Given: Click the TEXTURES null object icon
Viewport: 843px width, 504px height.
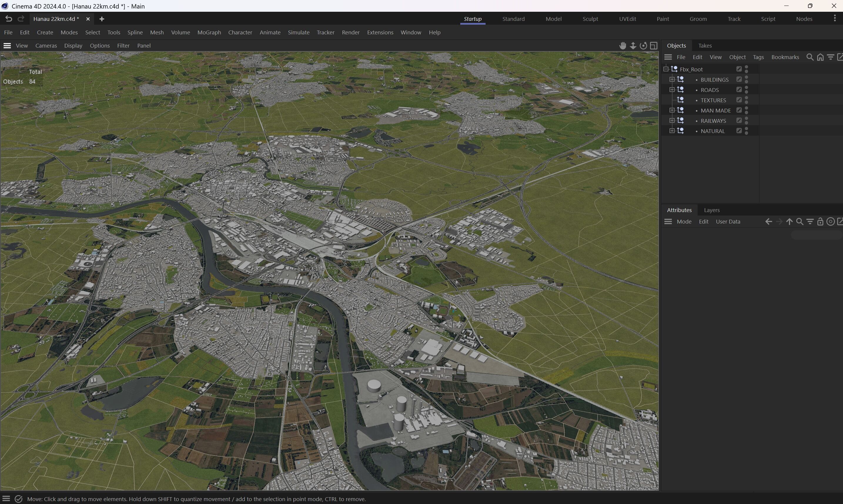Looking at the screenshot, I should click(680, 100).
